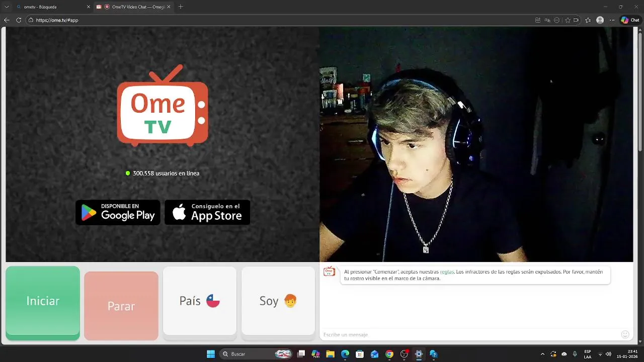
Task: Open the favorites list icon
Action: [588, 20]
